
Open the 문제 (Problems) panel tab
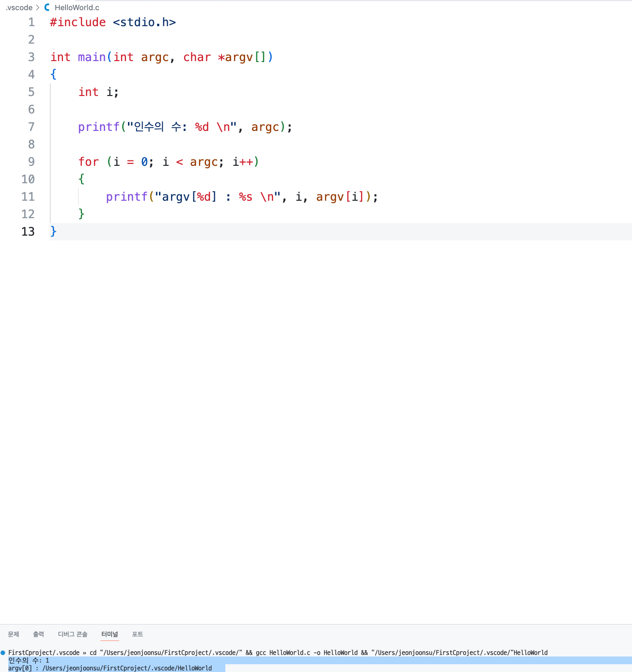click(x=14, y=634)
